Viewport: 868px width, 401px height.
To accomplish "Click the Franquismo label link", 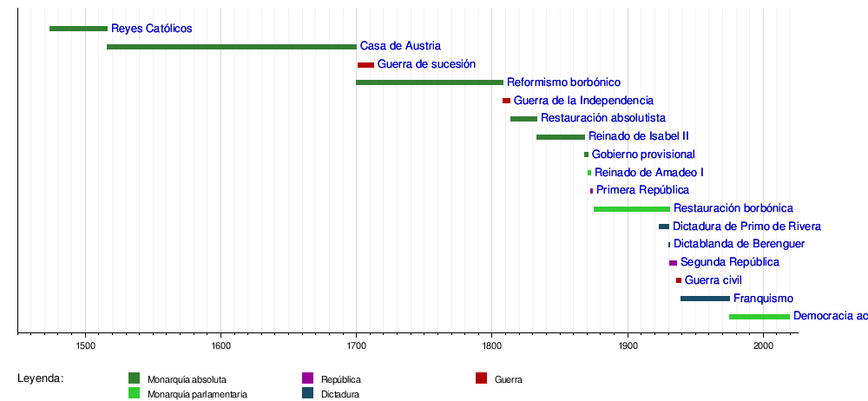I will [x=763, y=299].
